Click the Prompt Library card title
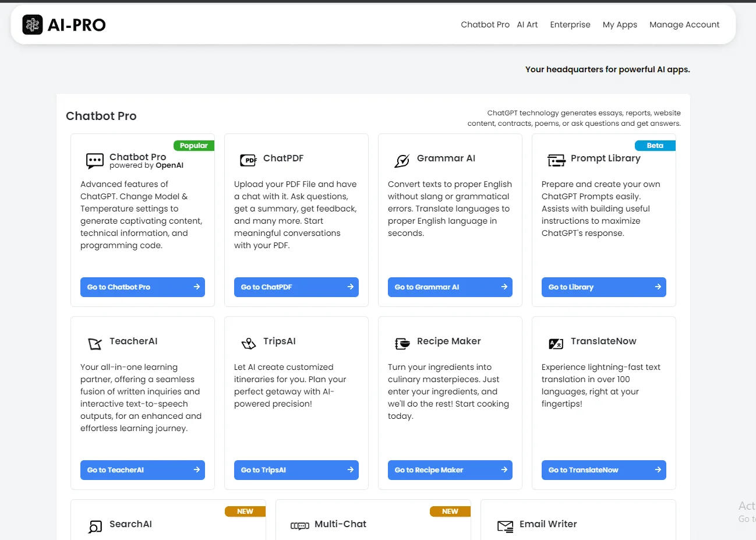This screenshot has width=756, height=540. click(606, 158)
